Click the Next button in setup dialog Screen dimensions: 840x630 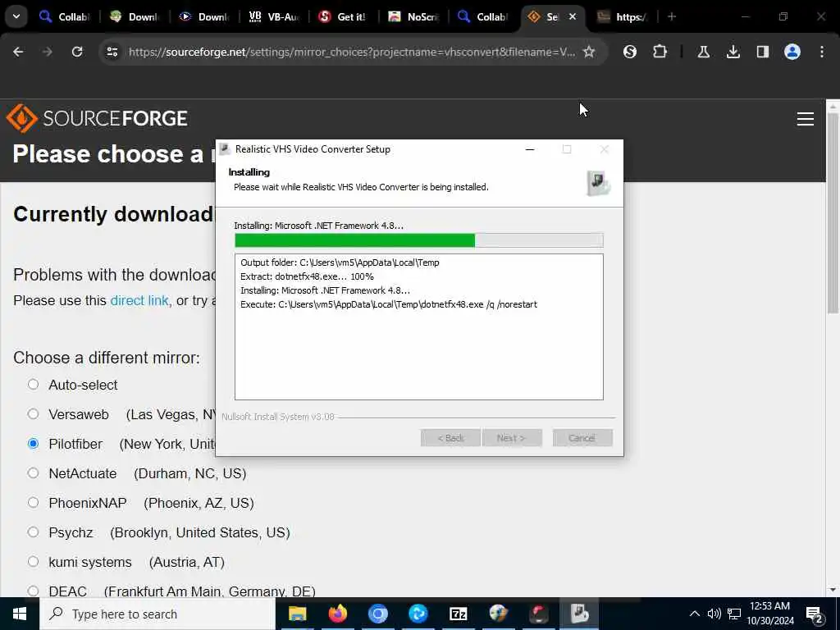[x=512, y=438]
